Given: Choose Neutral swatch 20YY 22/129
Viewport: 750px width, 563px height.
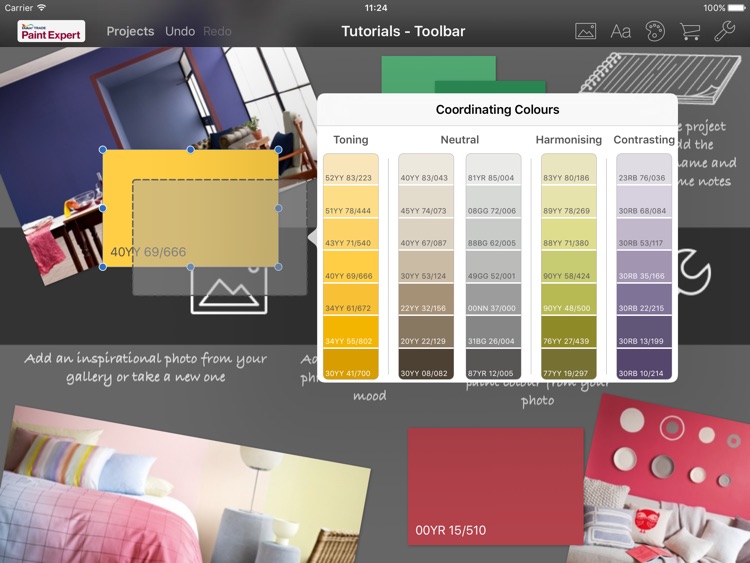Looking at the screenshot, I should [x=426, y=332].
